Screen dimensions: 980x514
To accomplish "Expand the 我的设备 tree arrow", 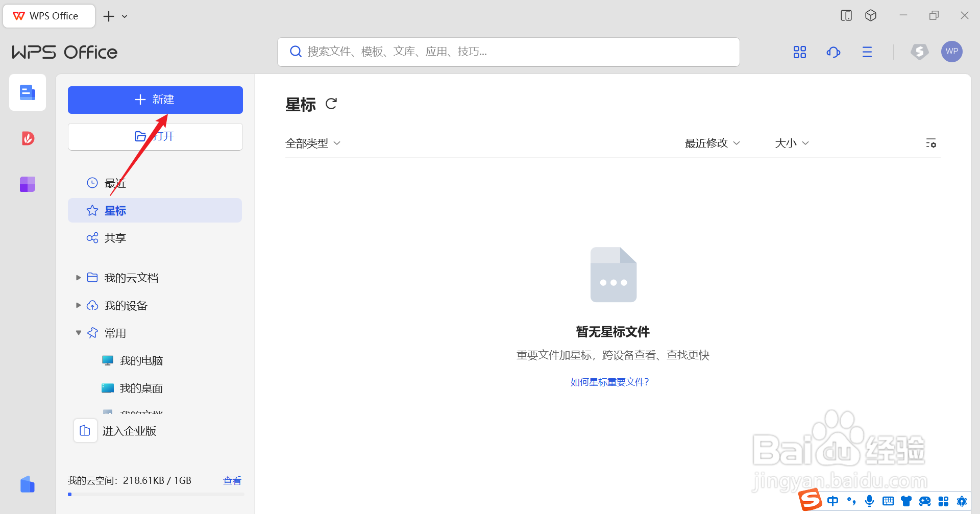I will (x=78, y=305).
